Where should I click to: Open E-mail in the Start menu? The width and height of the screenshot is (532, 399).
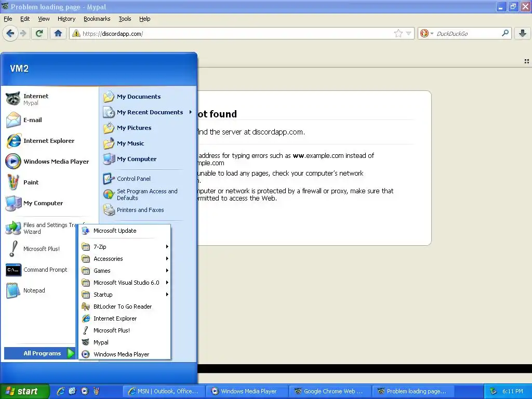[50, 120]
